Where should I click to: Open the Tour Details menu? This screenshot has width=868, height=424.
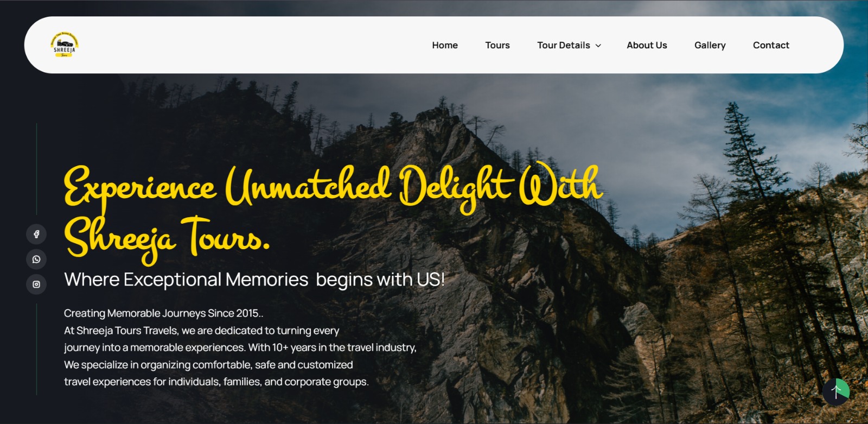click(x=569, y=45)
